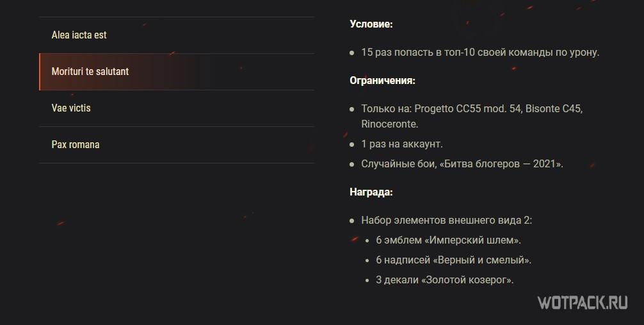Click the Золотой козерог decal line
644x325 pixels.
pyautogui.click(x=445, y=280)
